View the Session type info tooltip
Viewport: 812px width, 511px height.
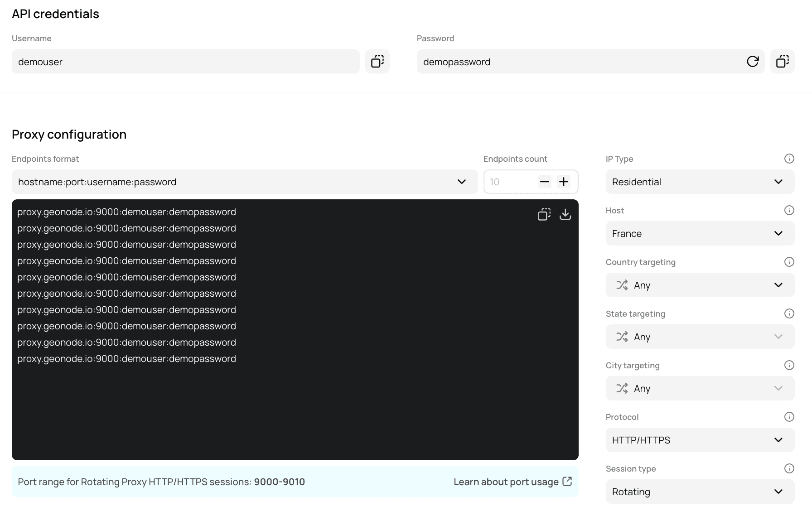pyautogui.click(x=789, y=468)
